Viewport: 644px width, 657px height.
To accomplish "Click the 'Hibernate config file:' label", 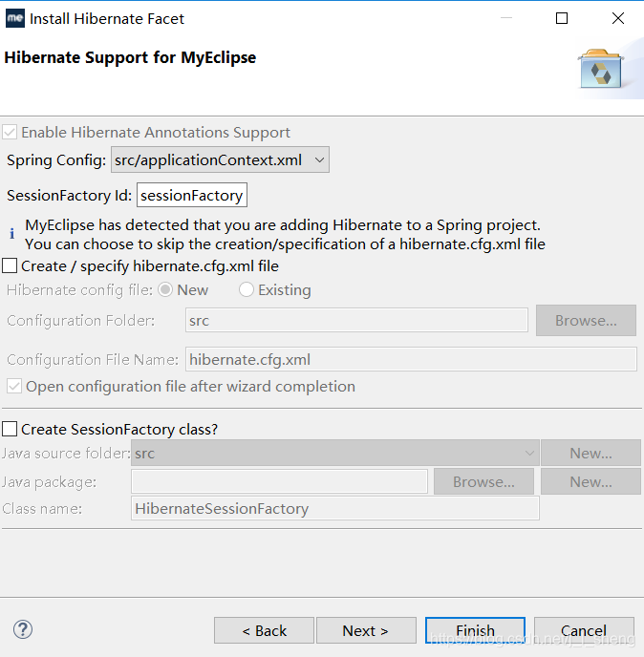I will pyautogui.click(x=79, y=290).
